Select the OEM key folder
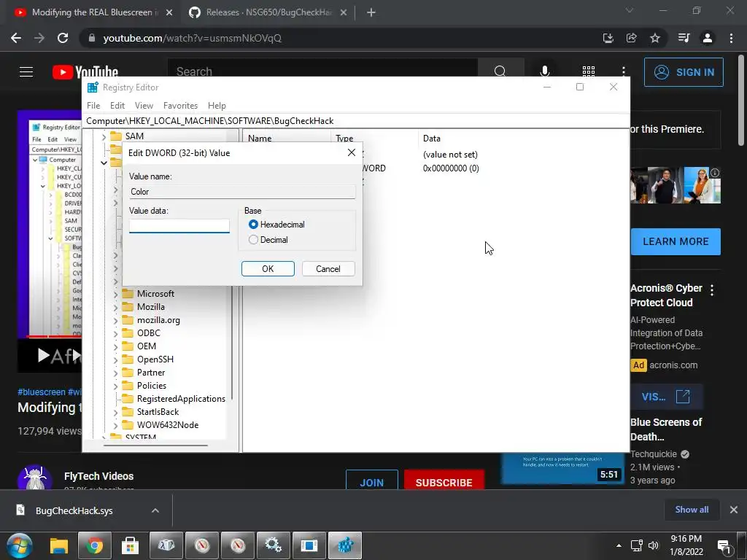The image size is (747, 560). pyautogui.click(x=139, y=346)
